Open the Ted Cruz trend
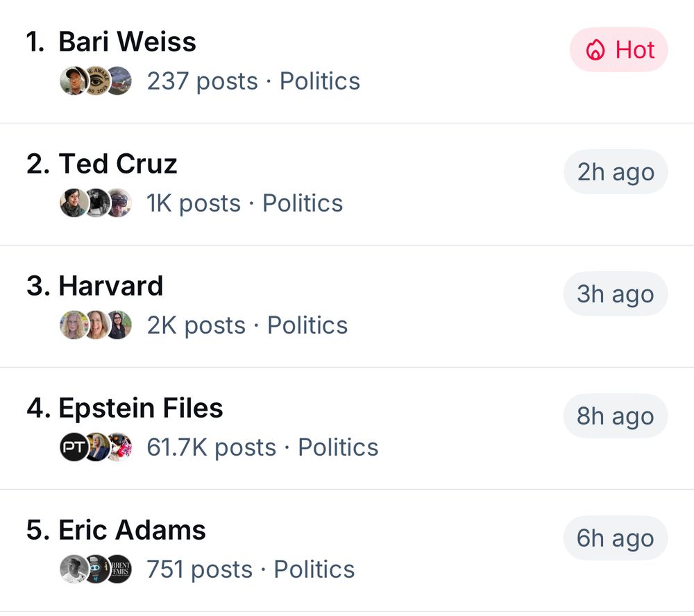The image size is (694, 616). pyautogui.click(x=117, y=164)
